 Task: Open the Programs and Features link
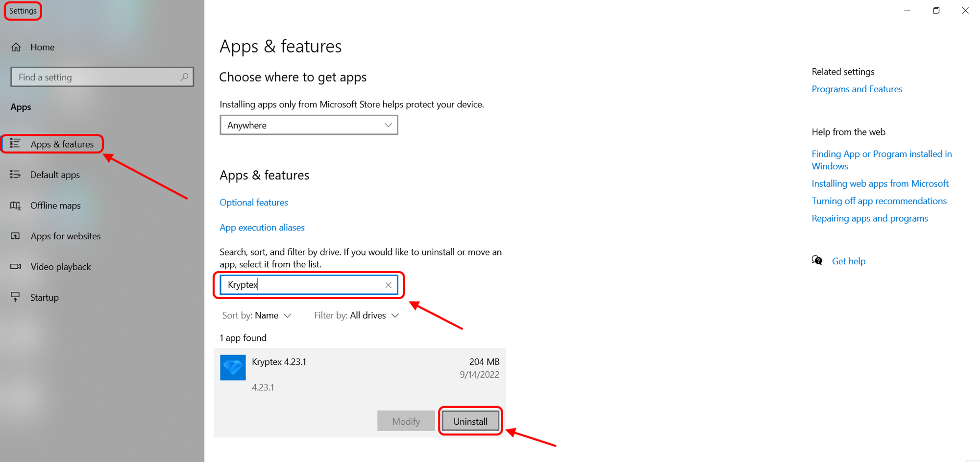[x=857, y=89]
